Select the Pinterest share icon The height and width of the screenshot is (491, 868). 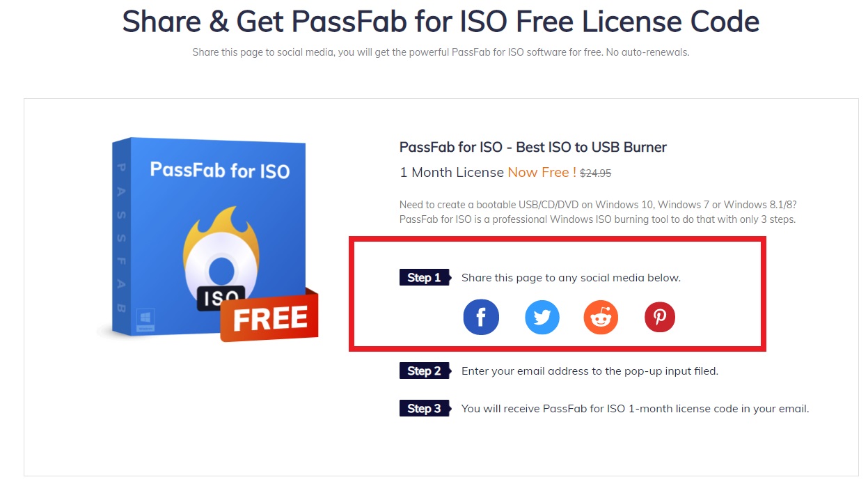[x=658, y=317]
